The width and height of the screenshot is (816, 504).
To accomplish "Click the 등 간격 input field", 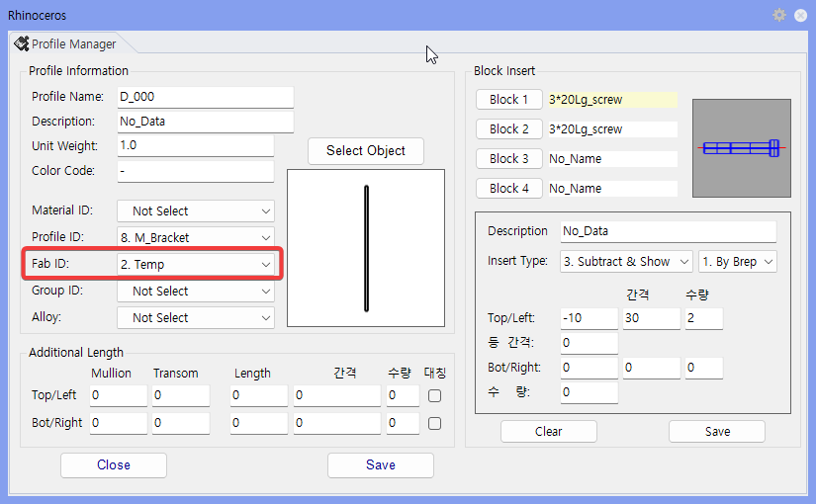I will pyautogui.click(x=589, y=343).
